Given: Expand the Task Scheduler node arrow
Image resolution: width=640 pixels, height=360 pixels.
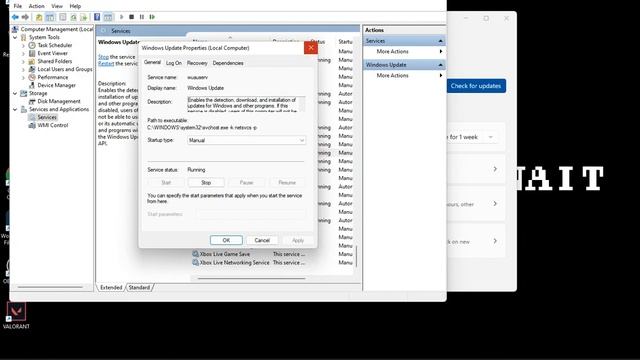Looking at the screenshot, I should point(24,45).
